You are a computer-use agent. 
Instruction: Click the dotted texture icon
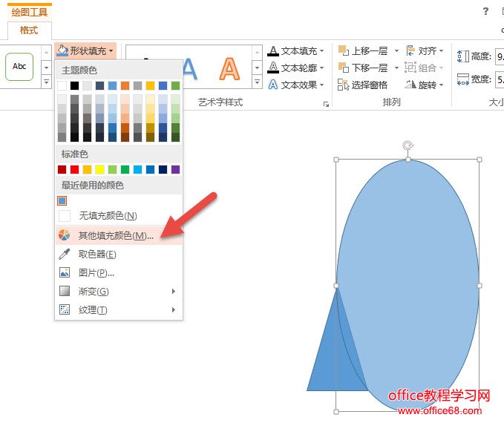click(x=65, y=309)
